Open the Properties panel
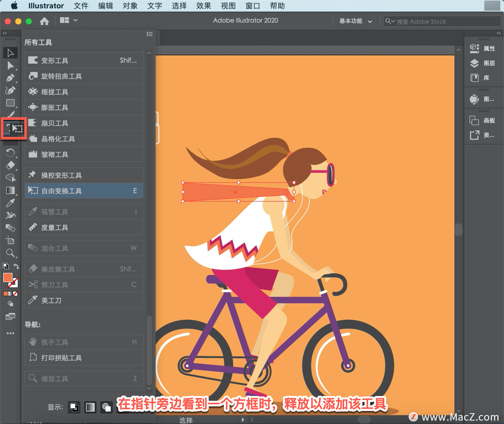Screen dimensions: 504x424 click(x=482, y=48)
